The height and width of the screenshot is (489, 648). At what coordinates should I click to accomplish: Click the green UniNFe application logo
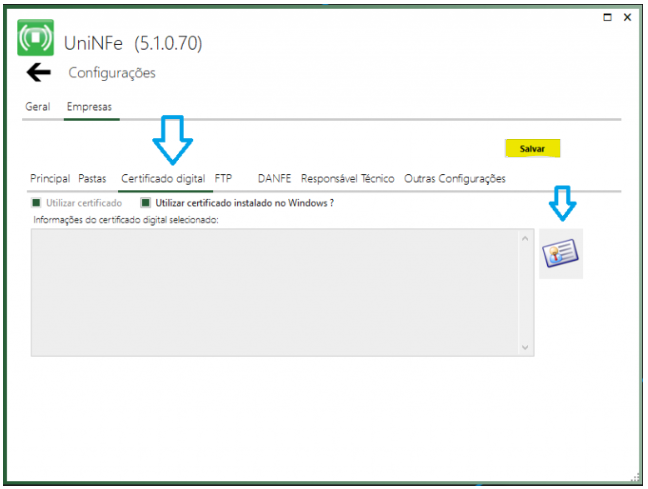[x=36, y=38]
